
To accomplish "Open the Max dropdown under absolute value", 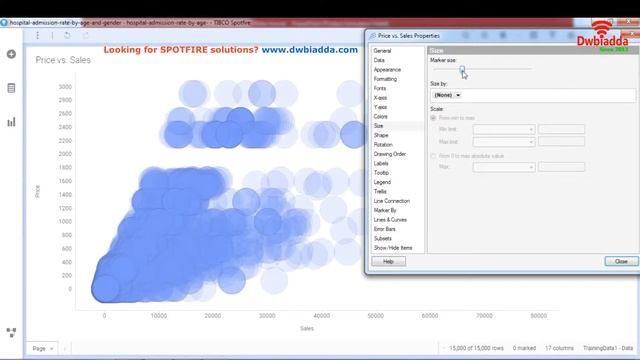I will tap(504, 167).
